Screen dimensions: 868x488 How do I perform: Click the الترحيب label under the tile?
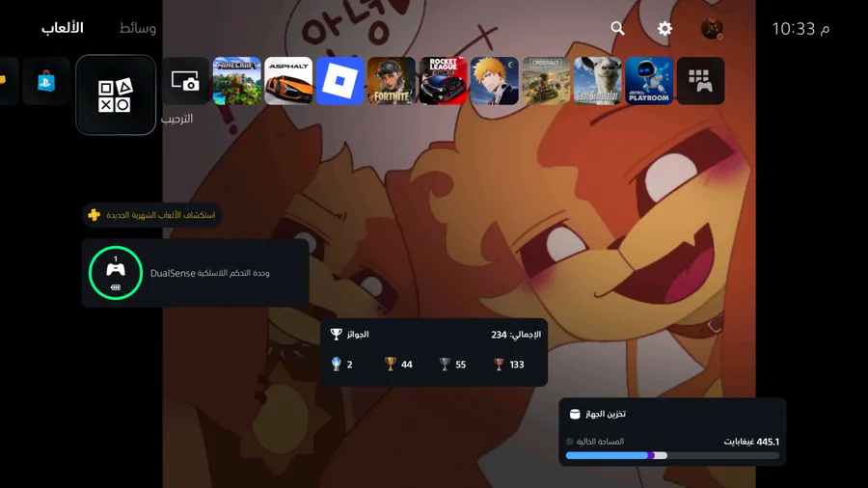click(177, 119)
